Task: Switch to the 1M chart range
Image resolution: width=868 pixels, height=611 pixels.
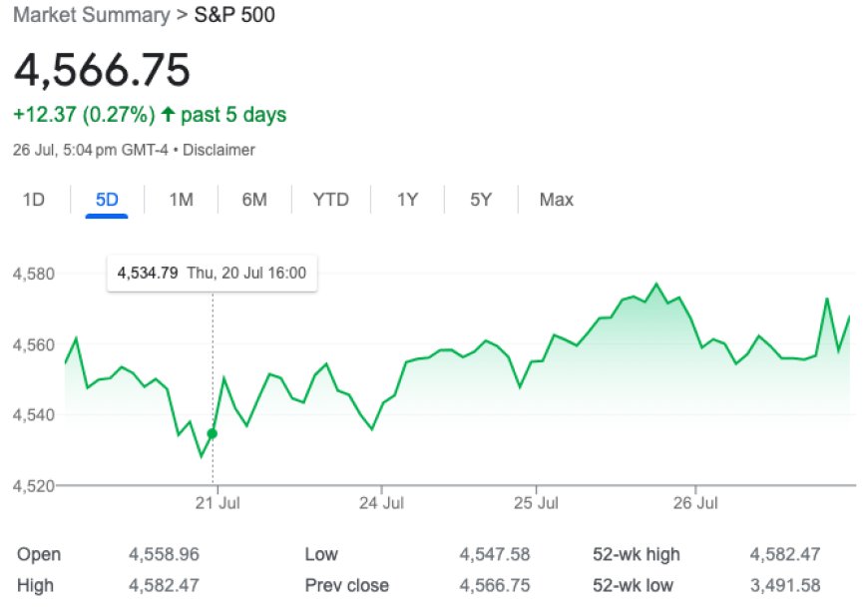Action: point(181,199)
